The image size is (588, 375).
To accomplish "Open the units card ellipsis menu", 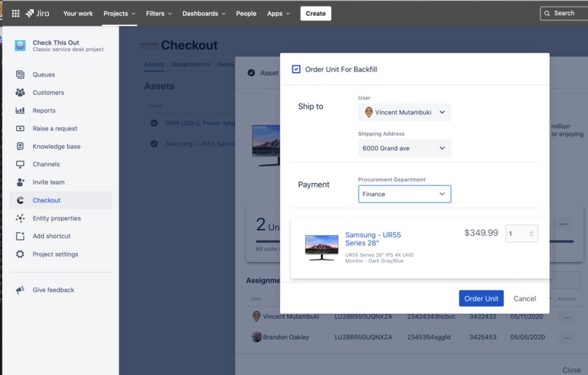I will (x=563, y=224).
